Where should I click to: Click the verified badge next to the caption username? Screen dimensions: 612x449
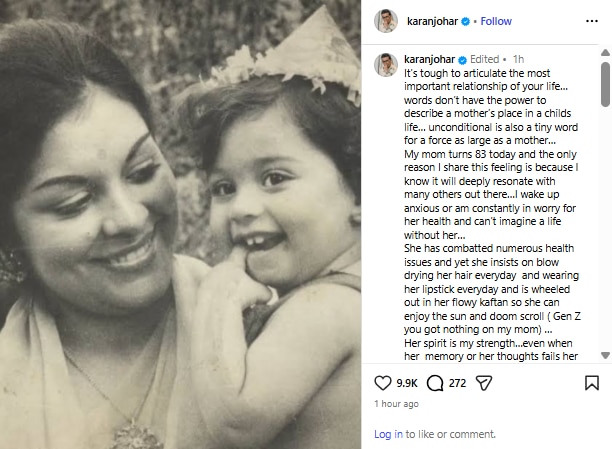[x=462, y=60]
